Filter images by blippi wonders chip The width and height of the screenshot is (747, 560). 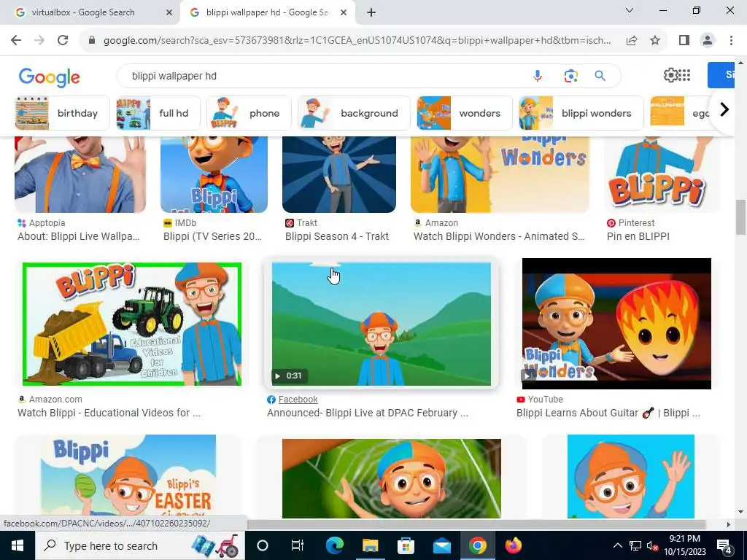point(581,113)
